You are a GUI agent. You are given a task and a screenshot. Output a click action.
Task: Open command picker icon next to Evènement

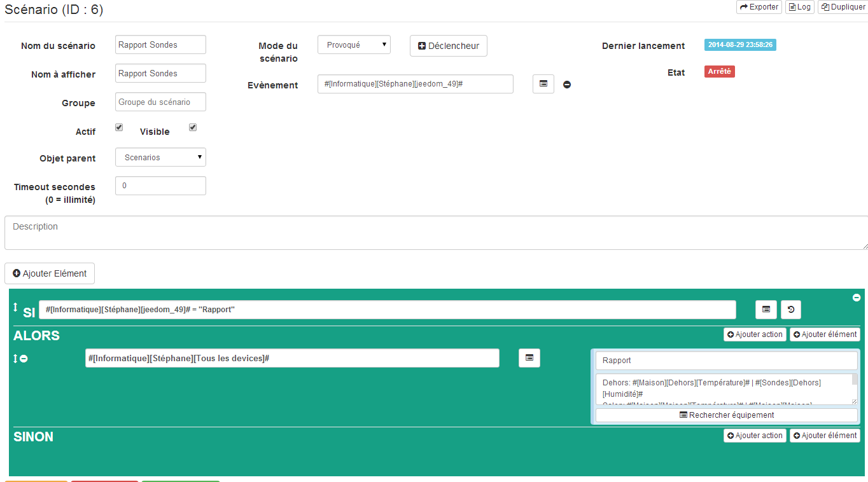click(543, 84)
